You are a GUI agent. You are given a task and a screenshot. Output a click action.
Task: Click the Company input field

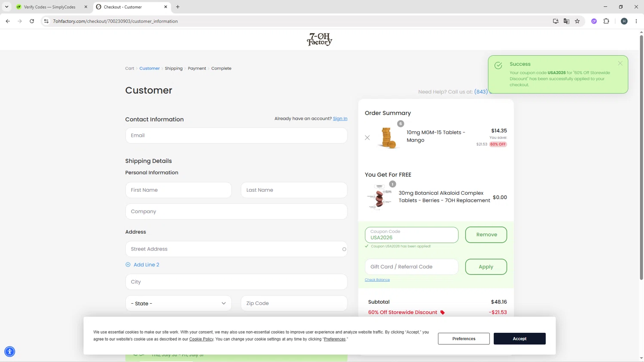[x=236, y=211]
